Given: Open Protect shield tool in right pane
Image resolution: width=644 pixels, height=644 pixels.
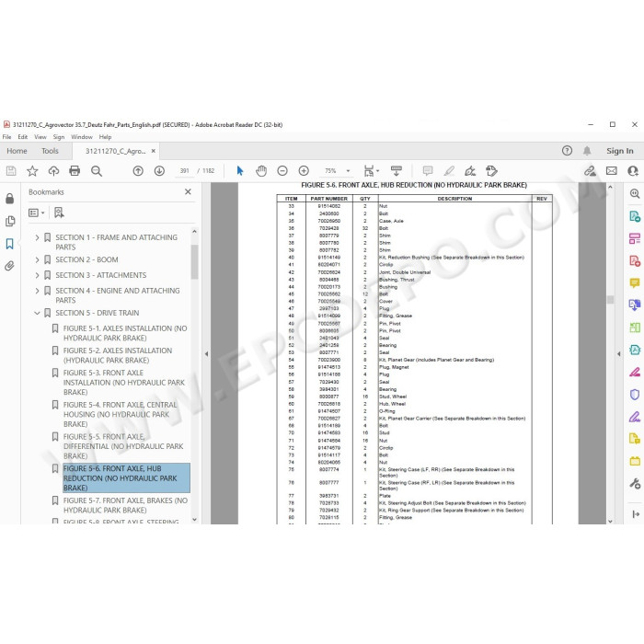Looking at the screenshot, I should coord(635,395).
